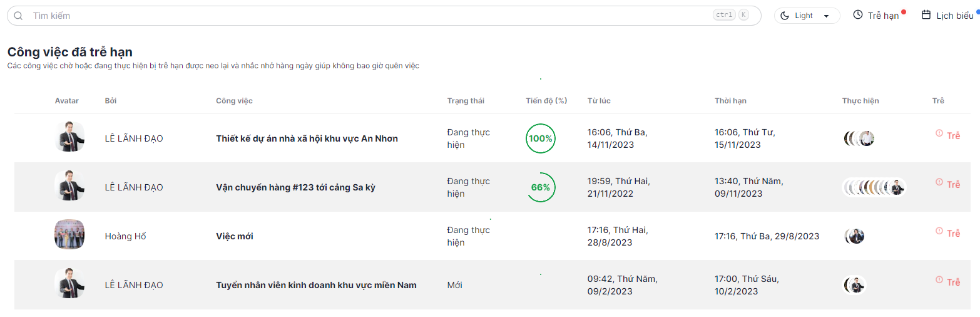Click the clock icon beside Trễ hạn
This screenshot has height=317, width=980.
pos(858,15)
